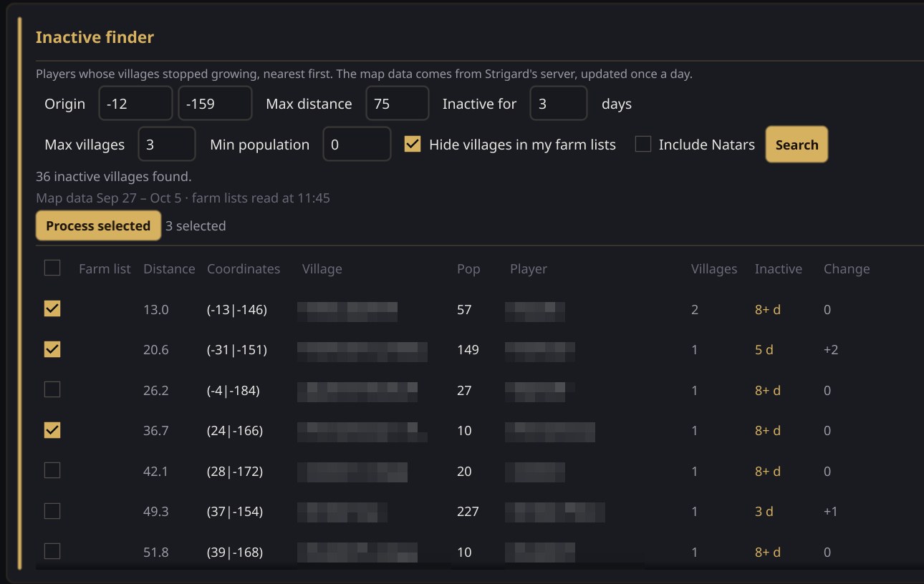Click the 3 d inactive value

pos(764,512)
